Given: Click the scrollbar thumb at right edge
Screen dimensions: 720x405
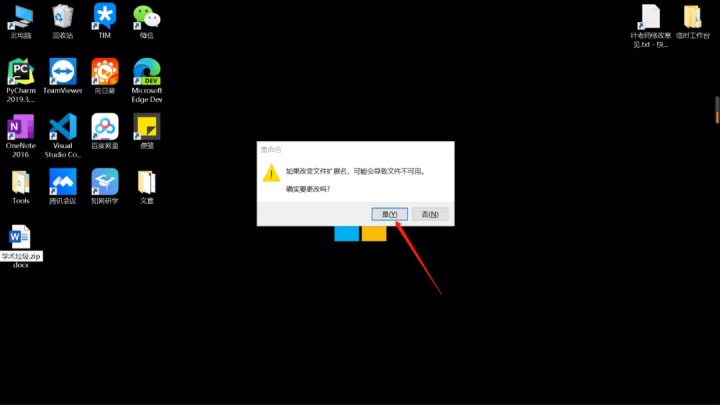Looking at the screenshot, I should [x=717, y=110].
